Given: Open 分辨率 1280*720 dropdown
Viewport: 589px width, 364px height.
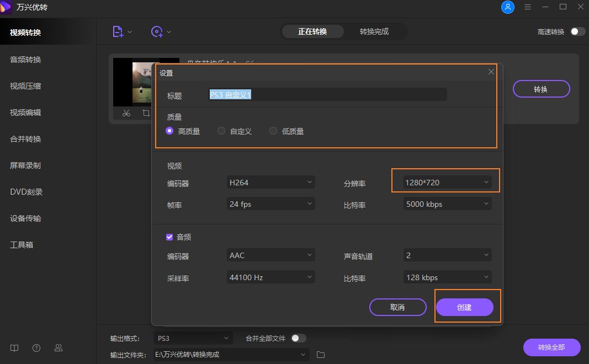Looking at the screenshot, I should [447, 183].
